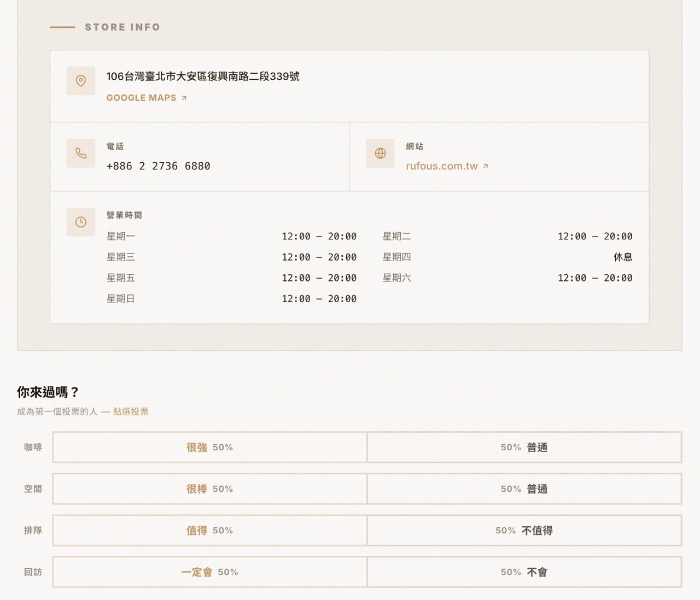Select 一定會 in the 回訪 row
Image resolution: width=700 pixels, height=600 pixels.
tap(209, 572)
